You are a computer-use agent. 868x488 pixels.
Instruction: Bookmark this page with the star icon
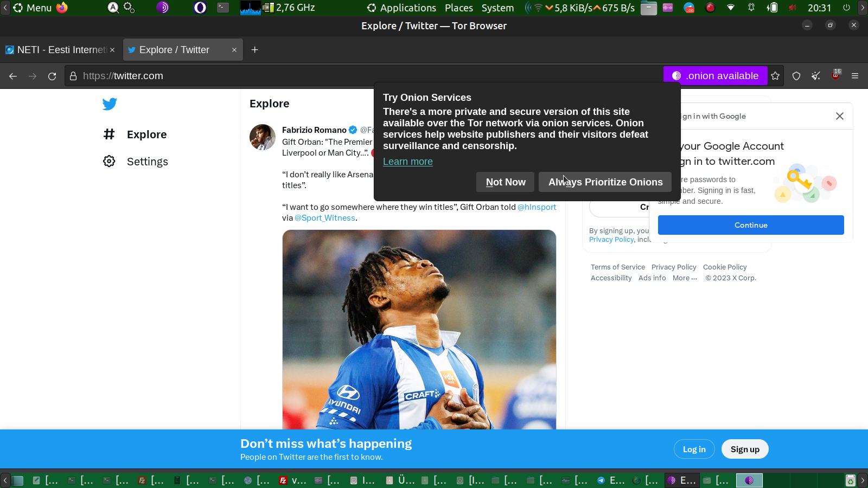pos(775,76)
